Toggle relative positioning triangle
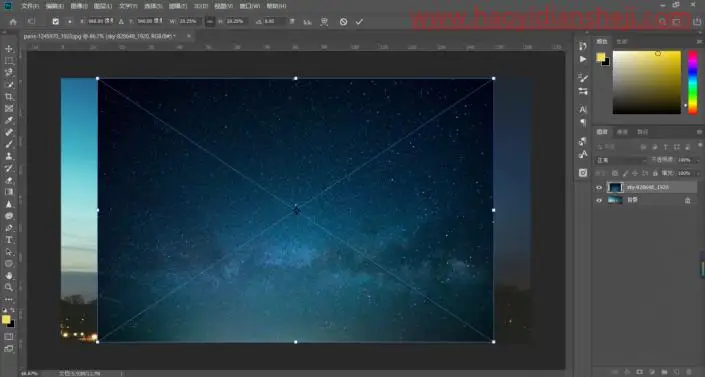This screenshot has width=705, height=377. [x=121, y=22]
